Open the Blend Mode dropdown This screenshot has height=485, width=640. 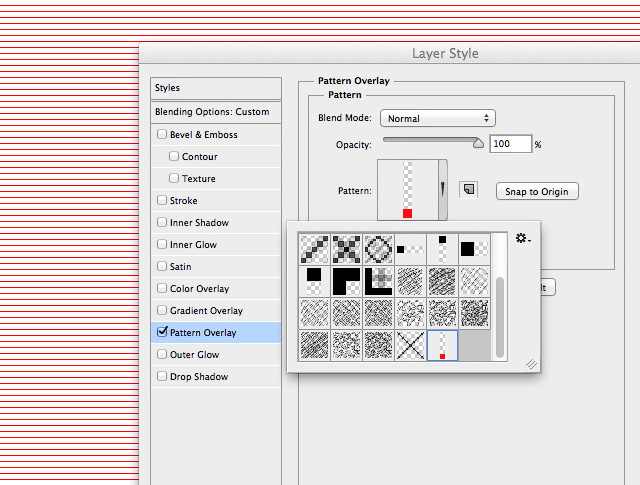pos(438,118)
